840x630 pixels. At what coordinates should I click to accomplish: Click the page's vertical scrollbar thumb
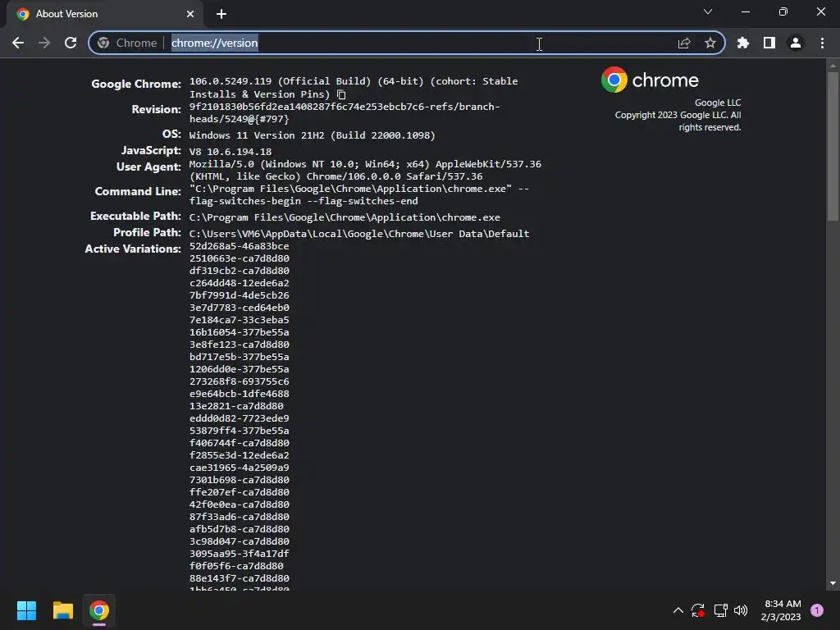coord(833,146)
